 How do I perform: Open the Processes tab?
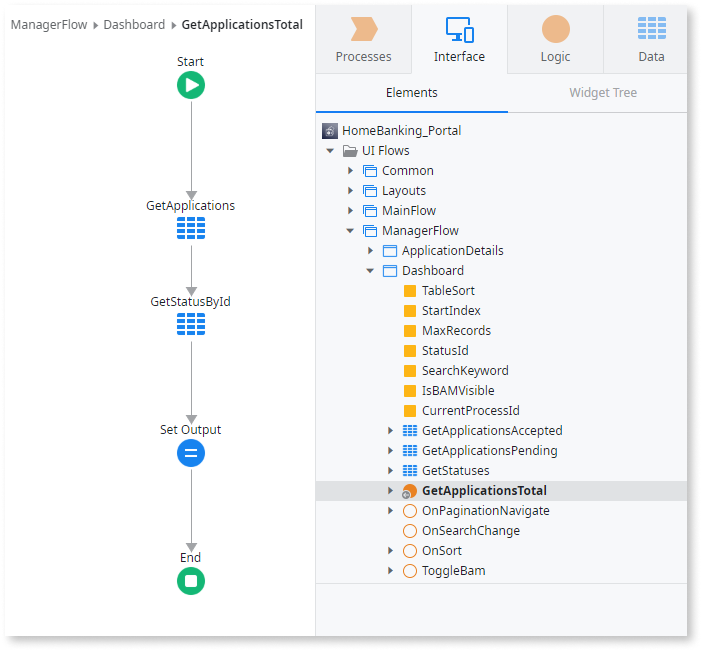tap(363, 39)
